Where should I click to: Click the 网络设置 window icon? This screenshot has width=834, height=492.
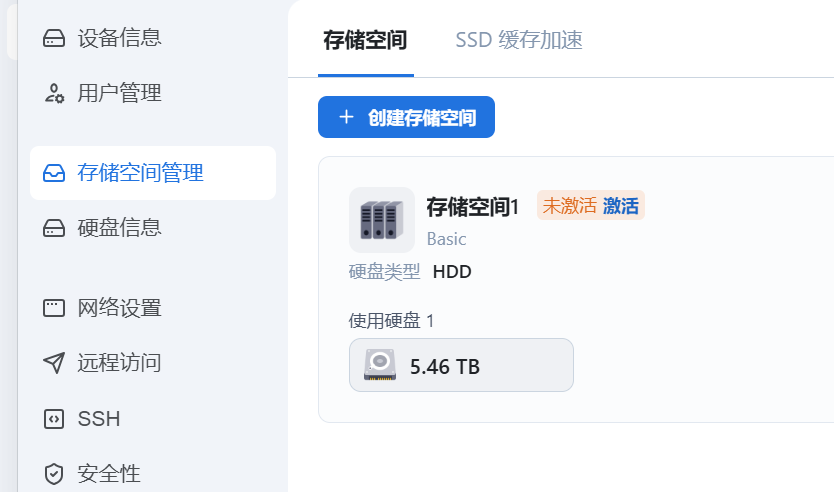tap(54, 308)
